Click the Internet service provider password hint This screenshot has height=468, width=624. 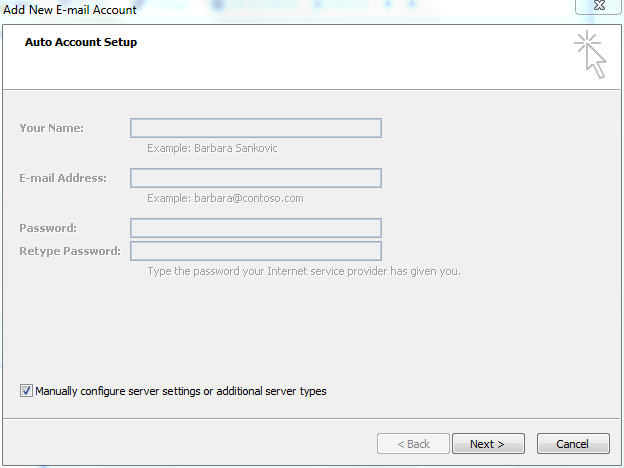coord(304,271)
